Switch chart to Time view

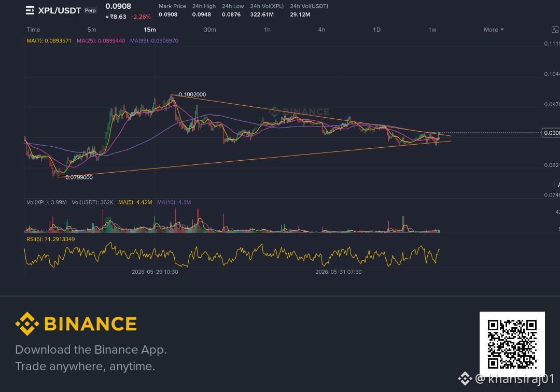pyautogui.click(x=33, y=30)
